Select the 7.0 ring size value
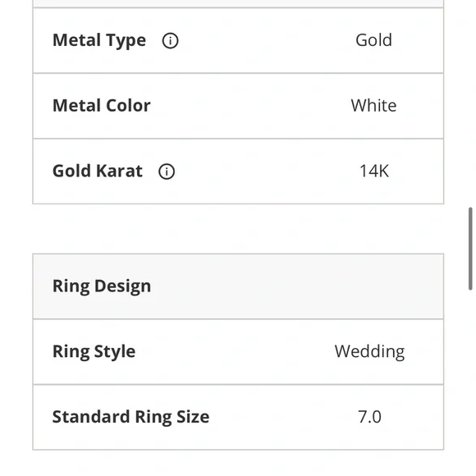Image resolution: width=476 pixels, height=476 pixels. (369, 417)
